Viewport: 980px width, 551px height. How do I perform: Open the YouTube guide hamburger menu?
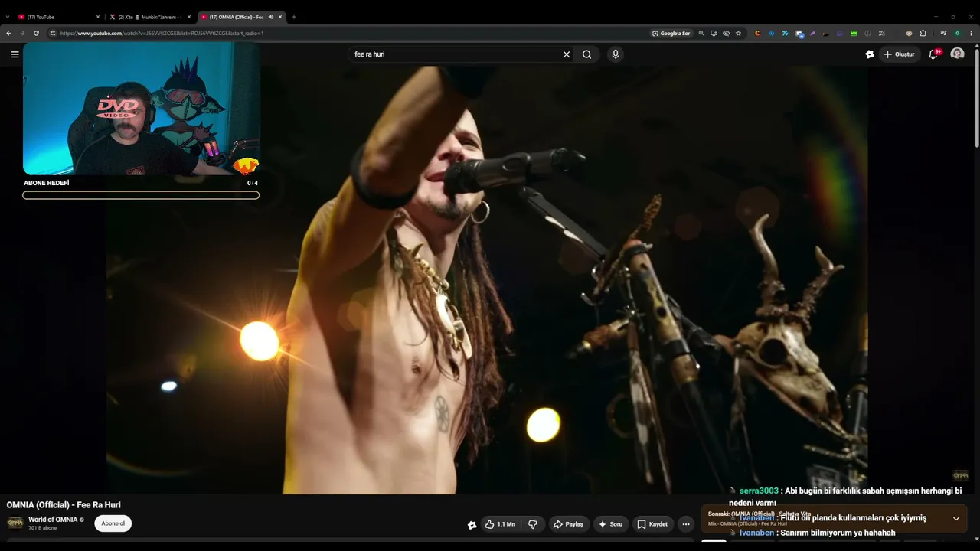click(15, 54)
